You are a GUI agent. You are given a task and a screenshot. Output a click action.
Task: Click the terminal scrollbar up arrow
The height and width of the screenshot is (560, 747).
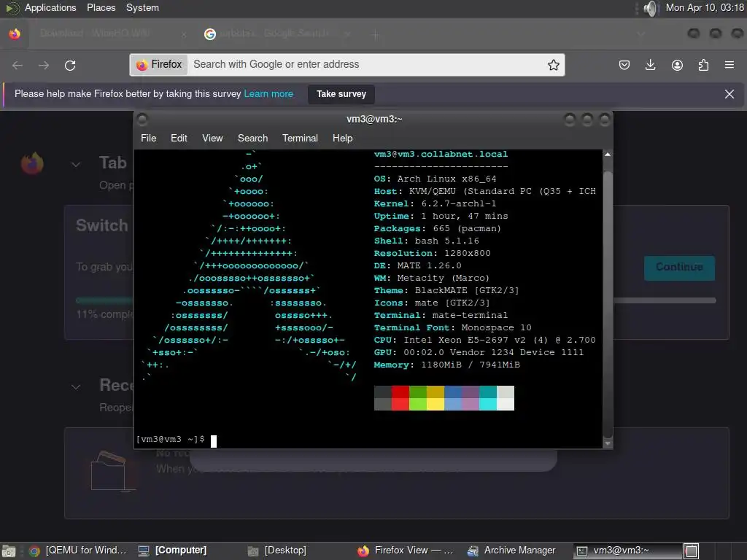point(608,155)
